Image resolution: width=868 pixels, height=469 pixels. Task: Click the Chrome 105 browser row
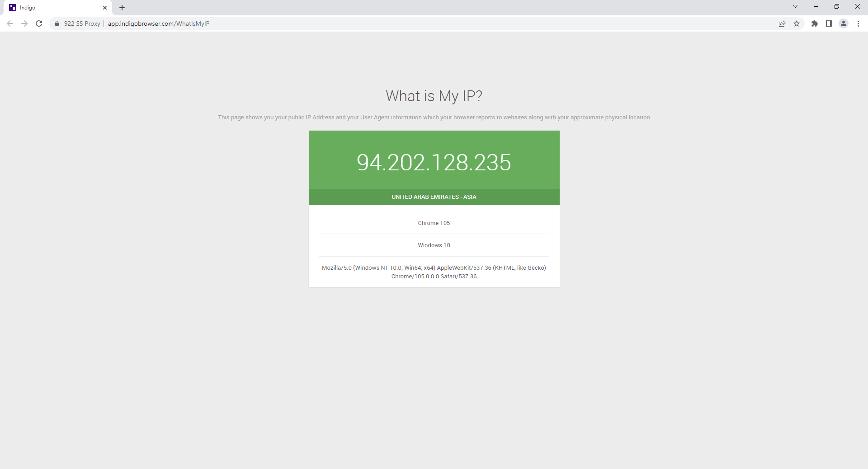click(x=434, y=223)
